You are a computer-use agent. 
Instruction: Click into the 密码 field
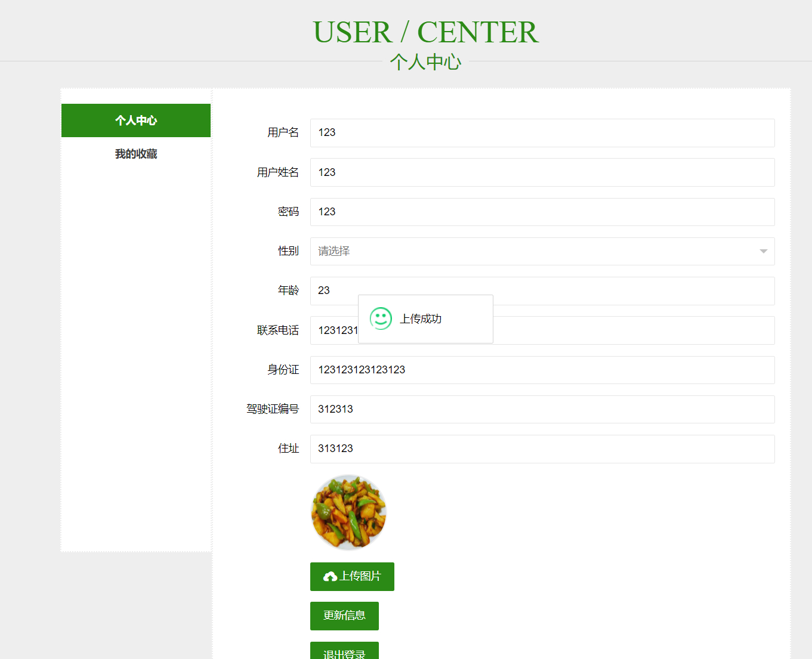click(x=542, y=212)
